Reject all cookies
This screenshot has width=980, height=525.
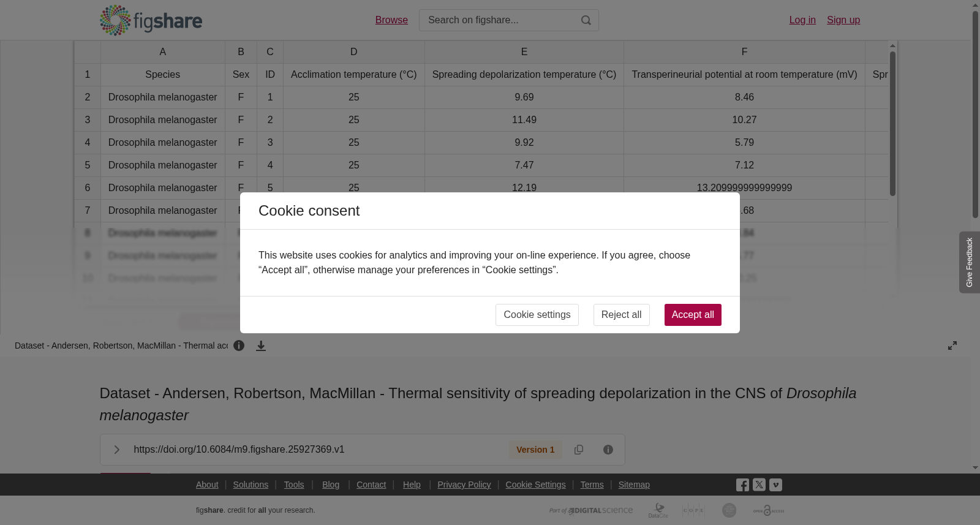pyautogui.click(x=621, y=315)
